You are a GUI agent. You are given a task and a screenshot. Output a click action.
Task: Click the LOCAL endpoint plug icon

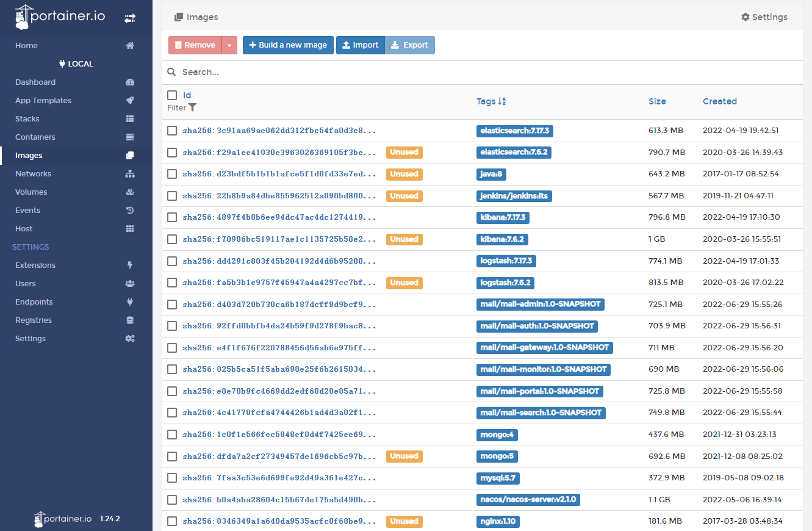pyautogui.click(x=62, y=64)
